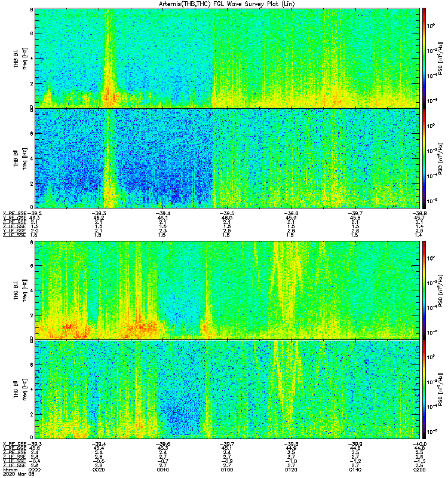Click the THB B-parallel PSD color bar
This screenshot has width=448, height=478.
pyautogui.click(x=424, y=158)
